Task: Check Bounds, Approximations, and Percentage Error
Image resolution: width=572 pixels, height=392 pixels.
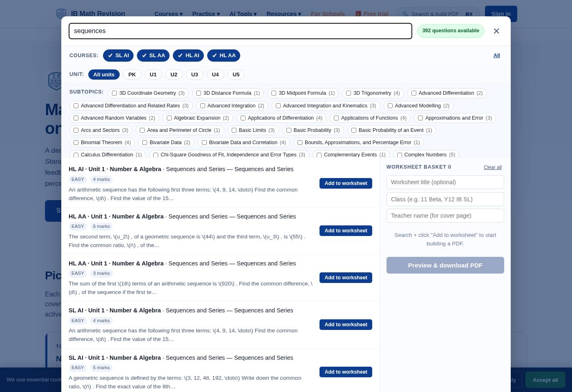Action: [x=300, y=143]
